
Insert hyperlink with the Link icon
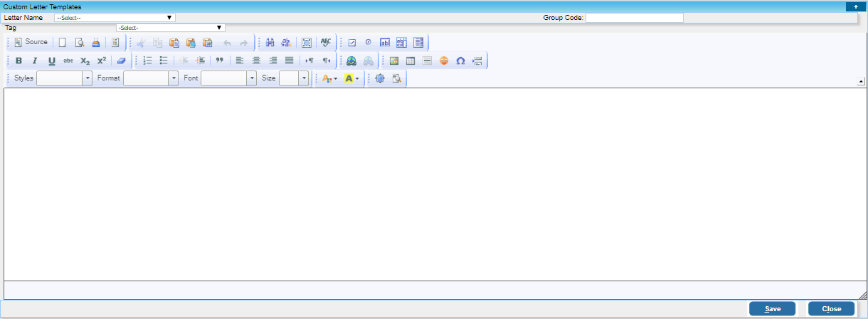click(351, 61)
